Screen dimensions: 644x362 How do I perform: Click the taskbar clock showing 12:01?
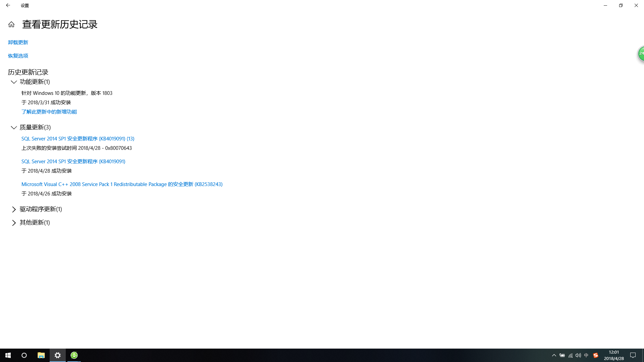(614, 355)
